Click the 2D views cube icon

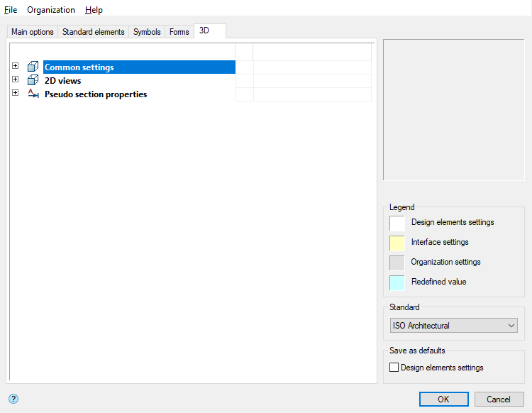click(33, 81)
